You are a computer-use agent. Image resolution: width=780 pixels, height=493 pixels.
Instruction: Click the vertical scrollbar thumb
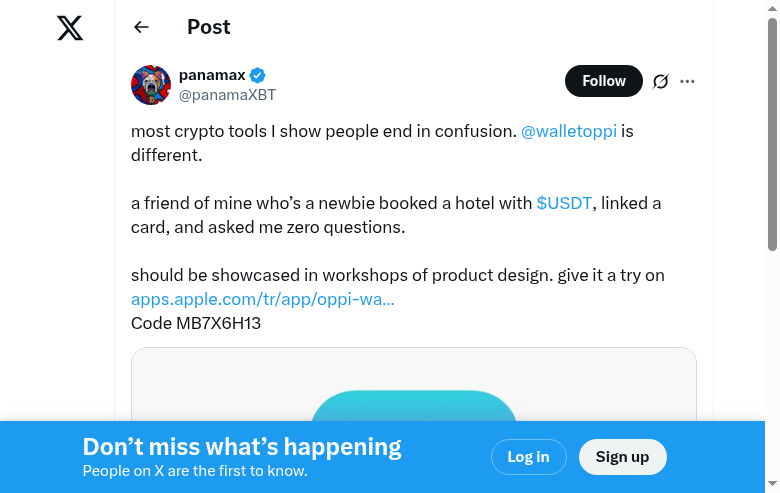click(x=772, y=135)
